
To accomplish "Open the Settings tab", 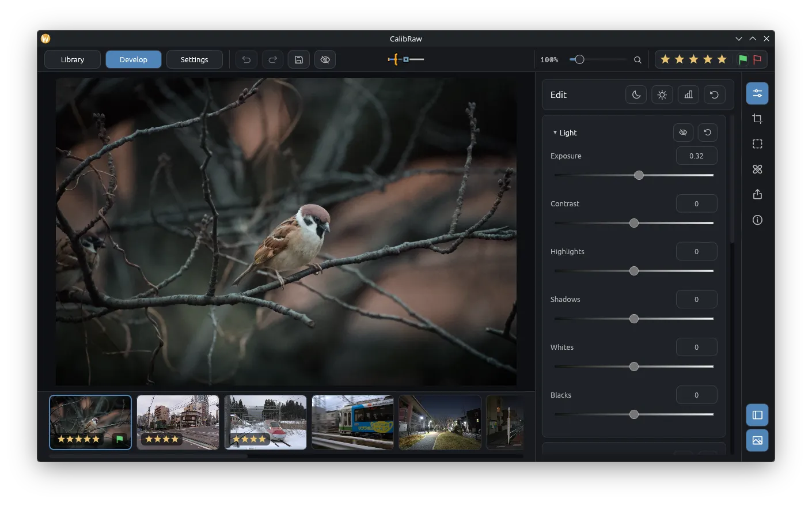I will pyautogui.click(x=195, y=59).
